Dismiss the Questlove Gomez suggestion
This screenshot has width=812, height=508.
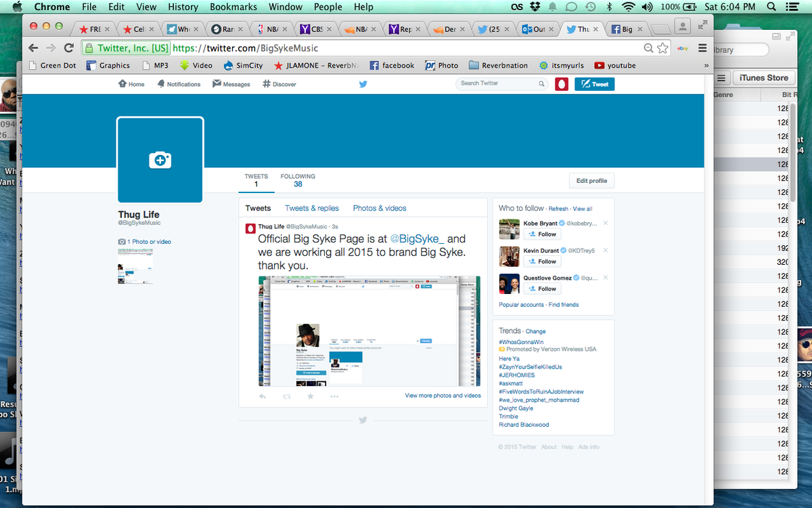click(606, 277)
